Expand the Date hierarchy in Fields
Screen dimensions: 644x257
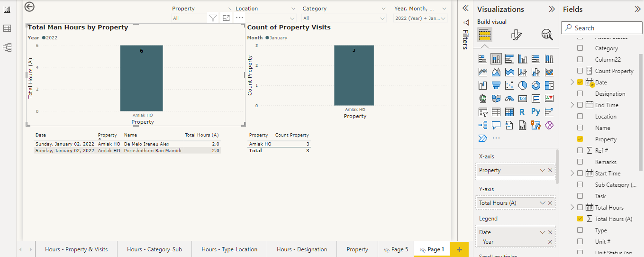pyautogui.click(x=572, y=82)
